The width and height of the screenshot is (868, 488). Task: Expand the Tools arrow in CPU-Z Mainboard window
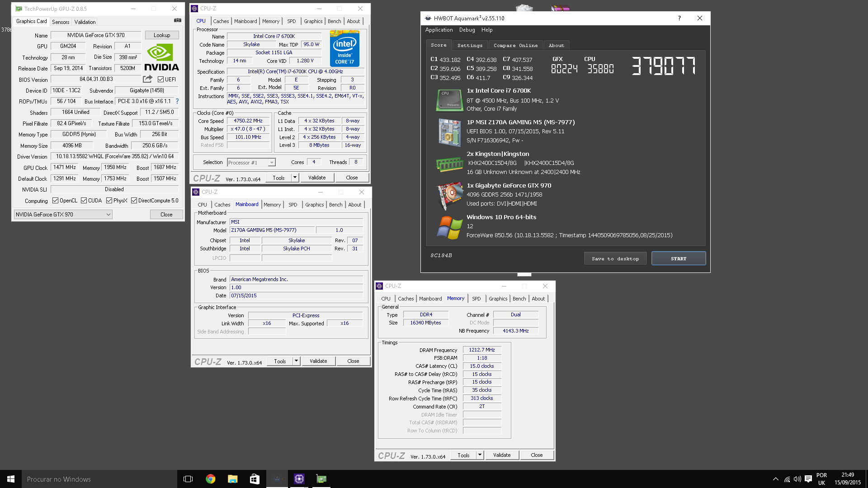tap(296, 361)
